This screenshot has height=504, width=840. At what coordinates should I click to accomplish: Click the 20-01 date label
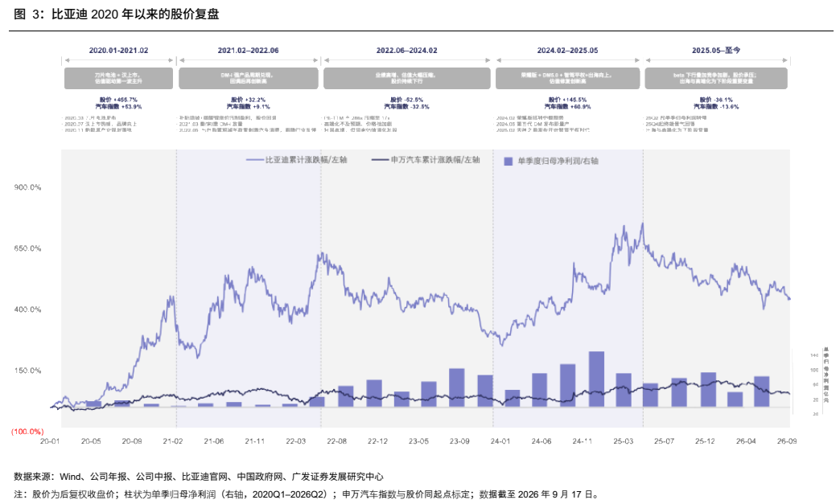[x=50, y=440]
